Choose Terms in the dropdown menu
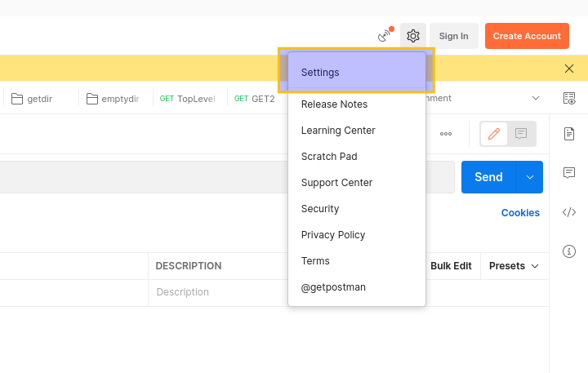Viewport: 588px width, 373px height. pyautogui.click(x=357, y=261)
